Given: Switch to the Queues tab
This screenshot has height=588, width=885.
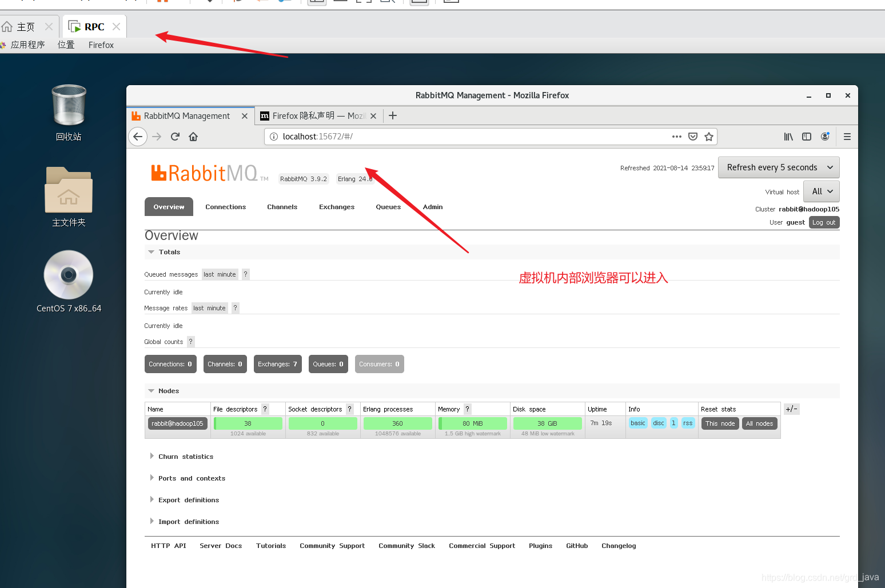Looking at the screenshot, I should point(388,207).
